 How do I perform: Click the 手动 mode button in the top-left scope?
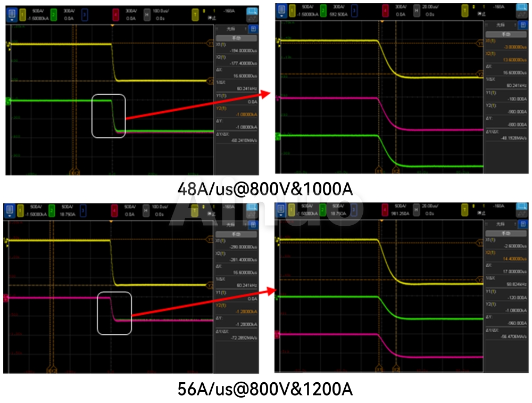tap(237, 38)
